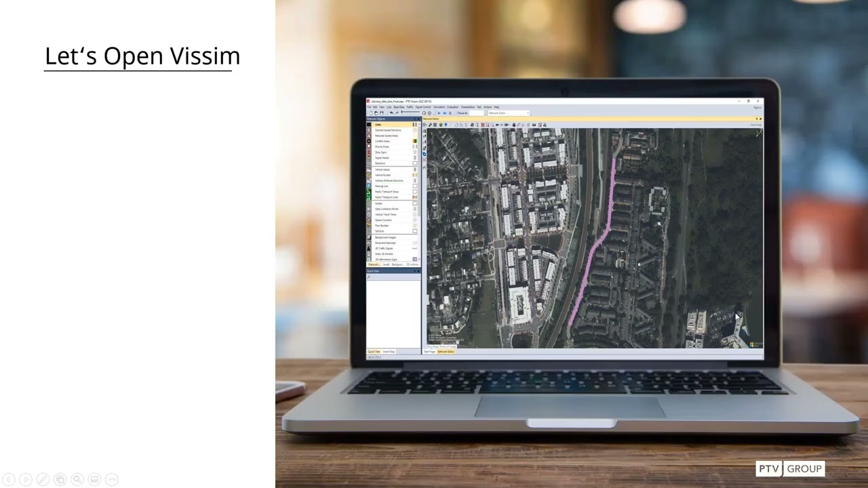Switch to the Start Page tab
Viewport: 868px width, 488px height.
tap(429, 352)
